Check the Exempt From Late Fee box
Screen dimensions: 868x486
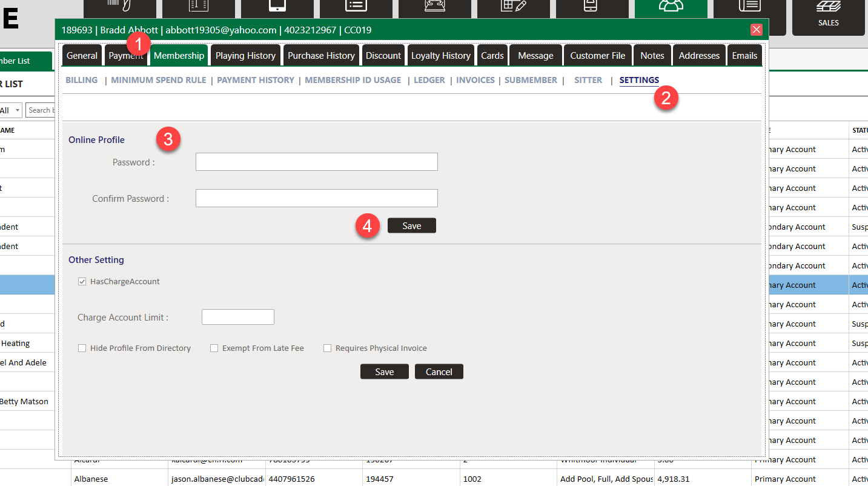pyautogui.click(x=214, y=348)
